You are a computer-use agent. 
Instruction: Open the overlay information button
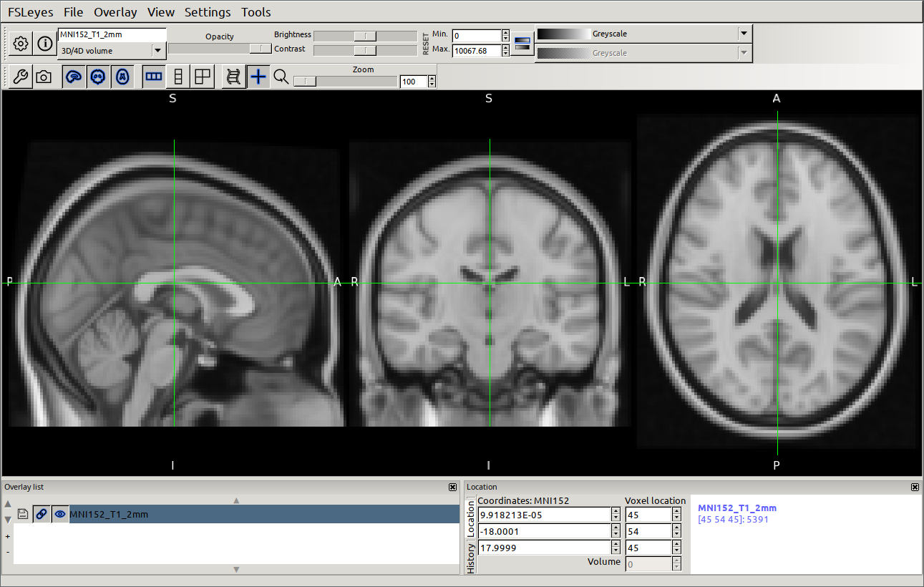point(45,44)
